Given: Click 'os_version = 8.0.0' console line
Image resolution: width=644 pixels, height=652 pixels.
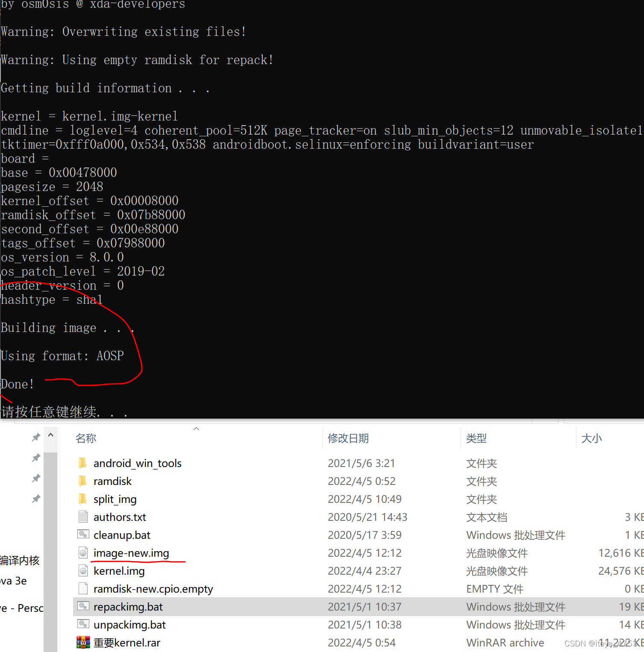Looking at the screenshot, I should [62, 257].
